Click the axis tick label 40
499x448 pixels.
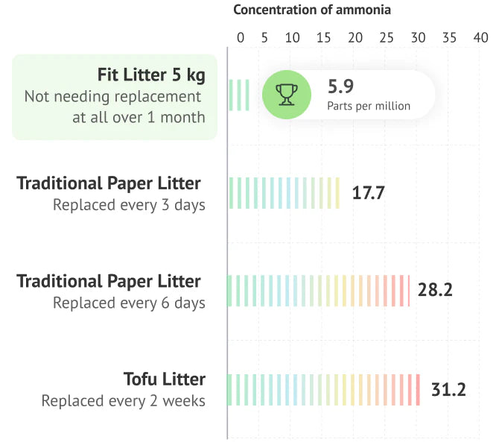coord(480,38)
